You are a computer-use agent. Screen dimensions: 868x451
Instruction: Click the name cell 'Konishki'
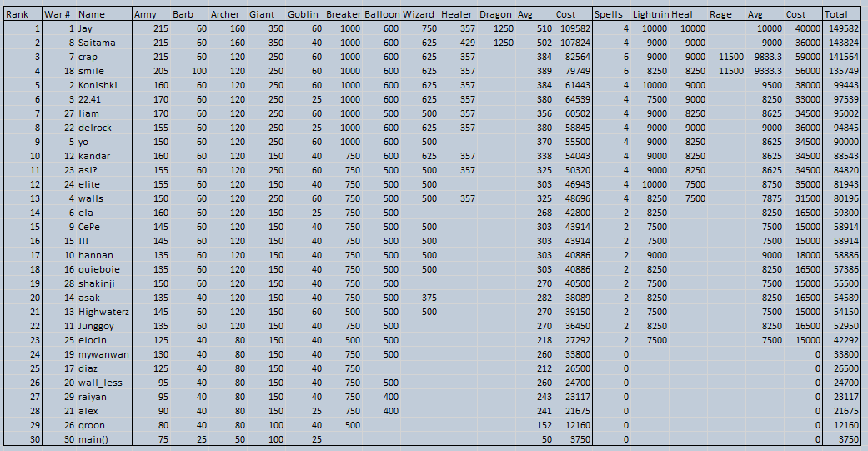click(98, 85)
